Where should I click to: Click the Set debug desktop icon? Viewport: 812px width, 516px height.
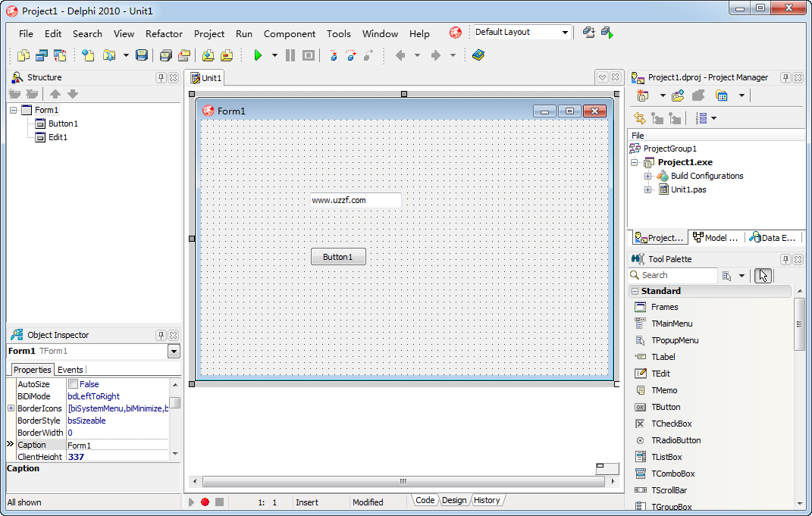(x=607, y=33)
